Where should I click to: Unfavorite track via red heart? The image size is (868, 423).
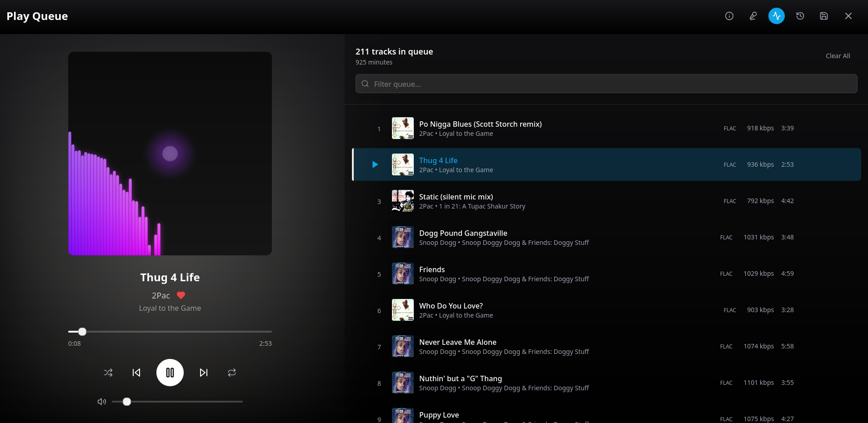pyautogui.click(x=181, y=295)
